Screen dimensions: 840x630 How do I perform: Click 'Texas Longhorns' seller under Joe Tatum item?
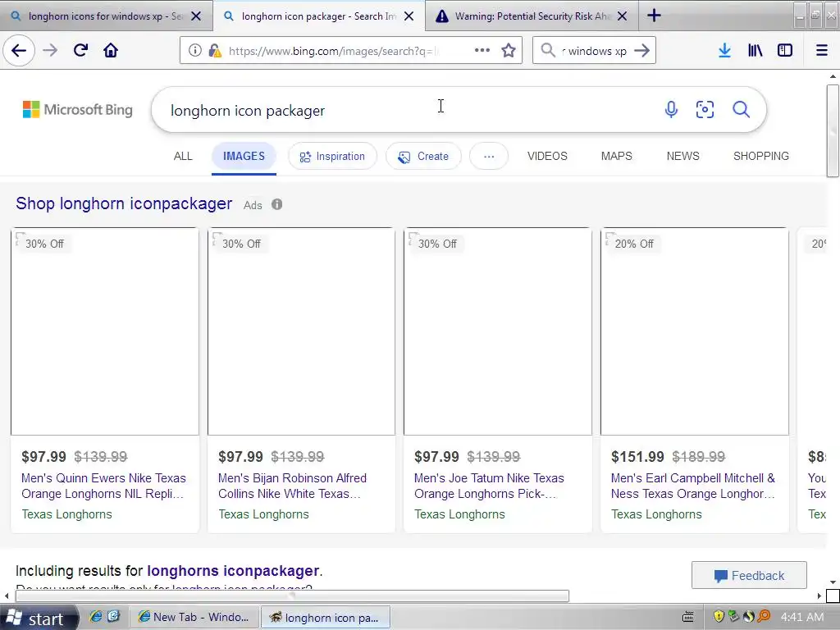(x=459, y=514)
